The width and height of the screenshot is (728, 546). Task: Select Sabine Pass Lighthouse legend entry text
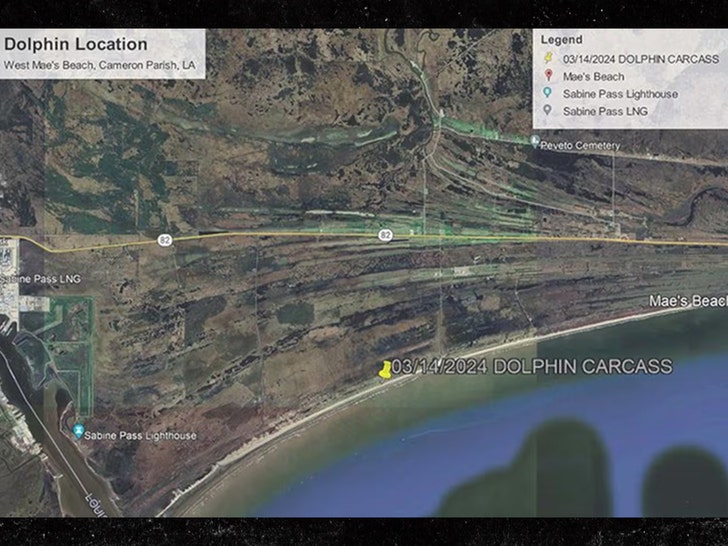click(620, 94)
